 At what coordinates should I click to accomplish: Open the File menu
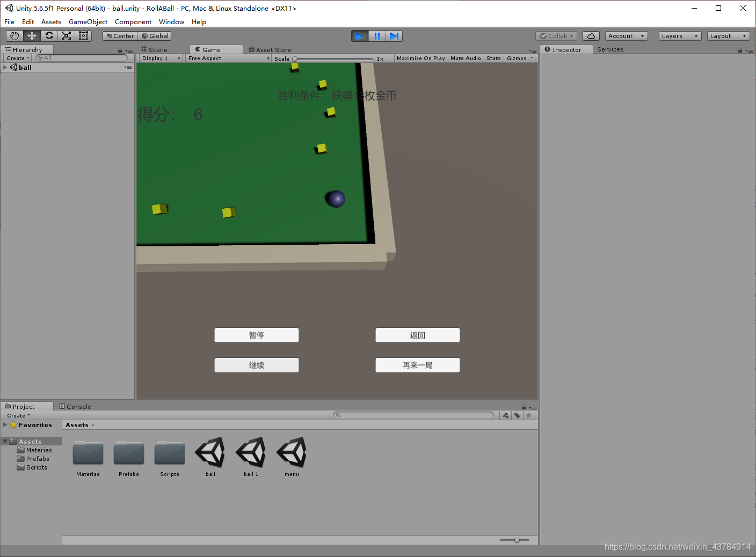(x=10, y=22)
